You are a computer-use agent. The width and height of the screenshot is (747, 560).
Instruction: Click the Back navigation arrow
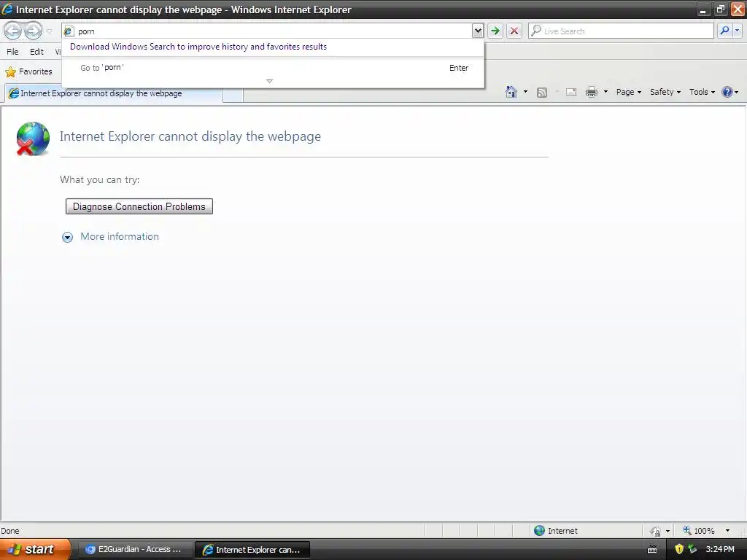coord(13,31)
